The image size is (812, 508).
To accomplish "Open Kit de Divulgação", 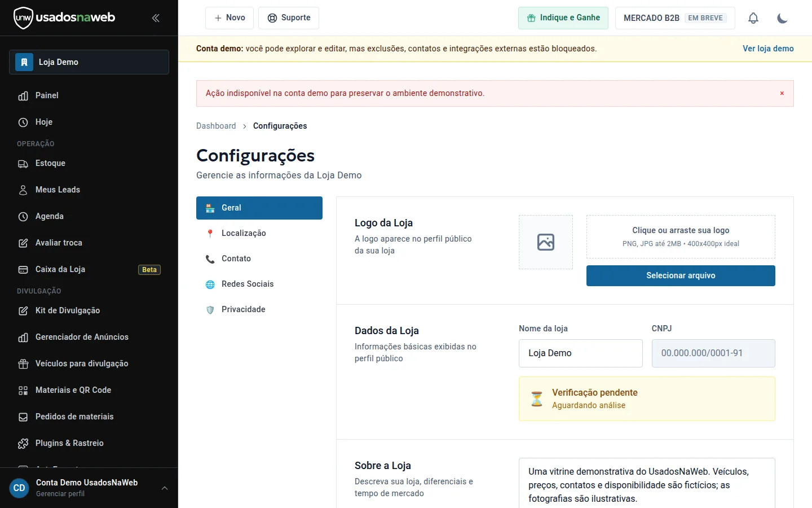I will click(89, 310).
